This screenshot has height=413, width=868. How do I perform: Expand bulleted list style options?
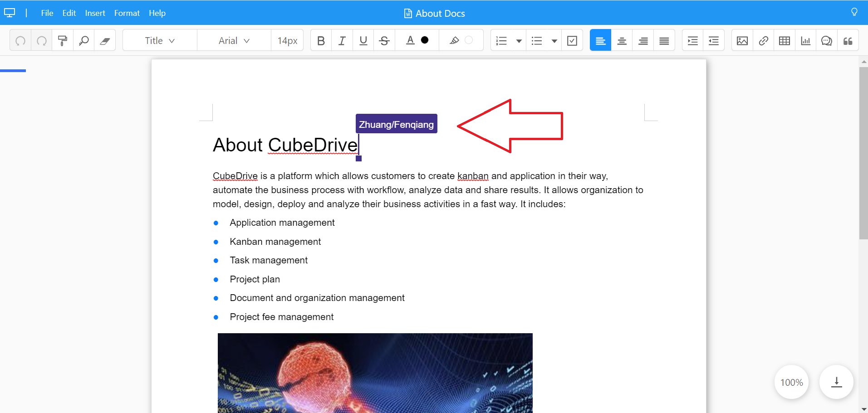click(x=554, y=41)
